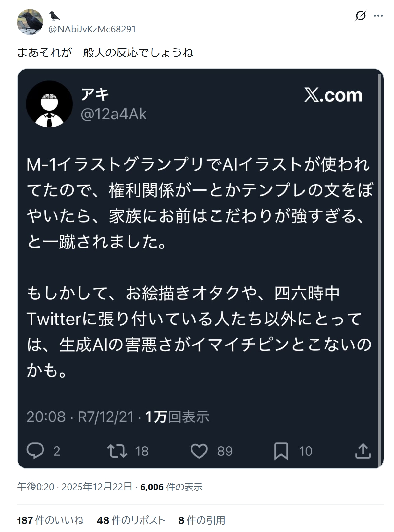The image size is (394, 532).
Task: Click the post text まあそれが一般人の反応でしょうね
Action: click(x=105, y=53)
